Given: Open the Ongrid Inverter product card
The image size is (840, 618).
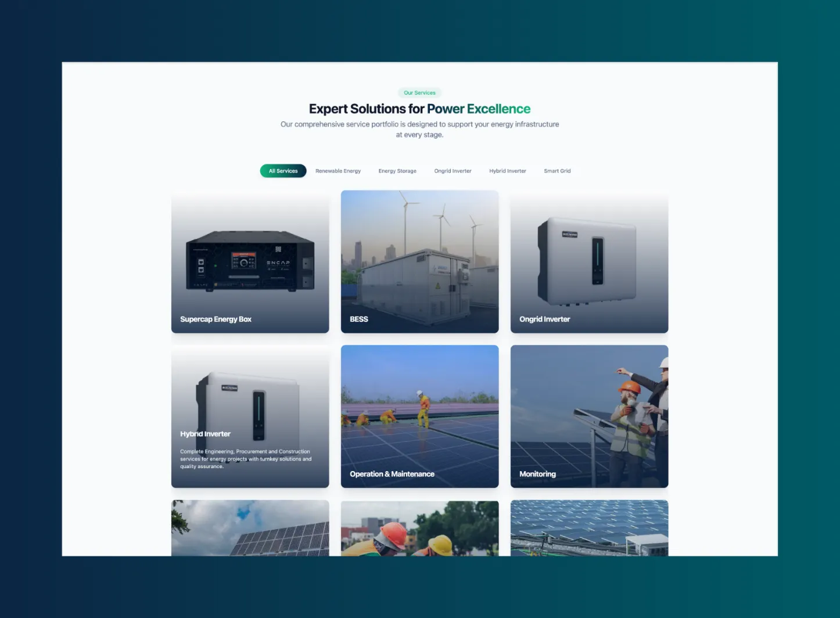Looking at the screenshot, I should pyautogui.click(x=589, y=261).
